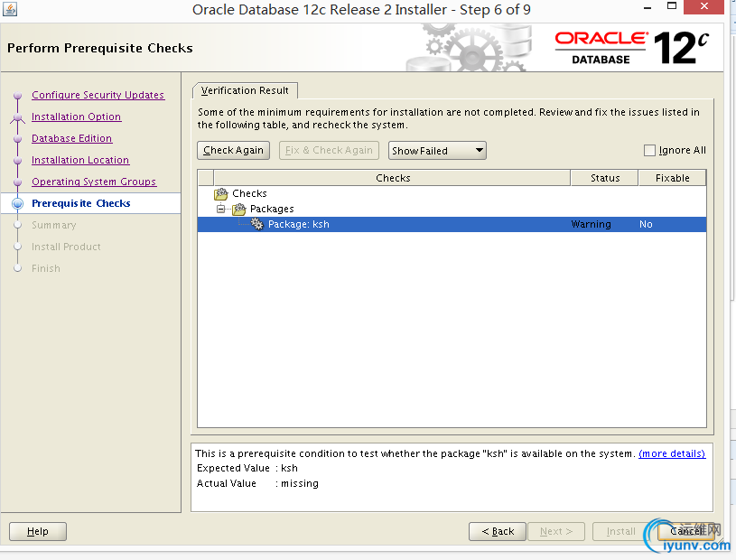Minimize the installer window
736x560 pixels.
click(647, 8)
